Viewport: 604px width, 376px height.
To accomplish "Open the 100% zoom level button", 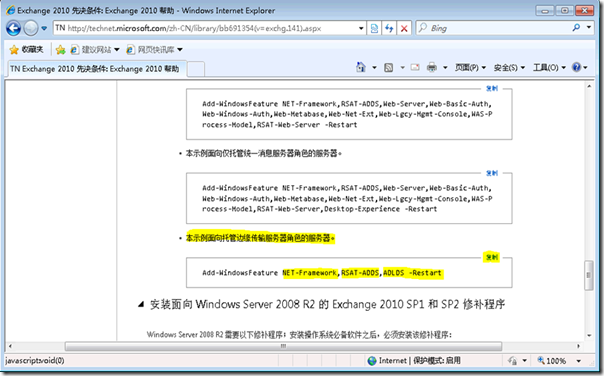I will click(552, 361).
